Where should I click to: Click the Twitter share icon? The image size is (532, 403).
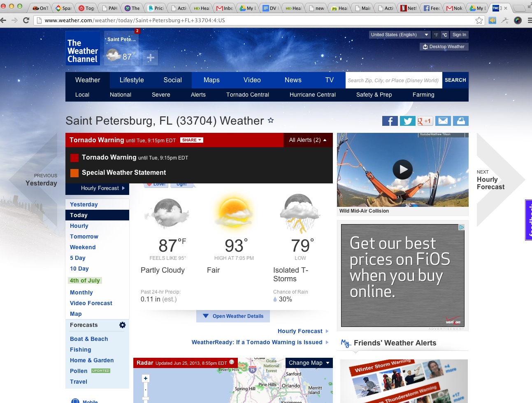pos(407,121)
